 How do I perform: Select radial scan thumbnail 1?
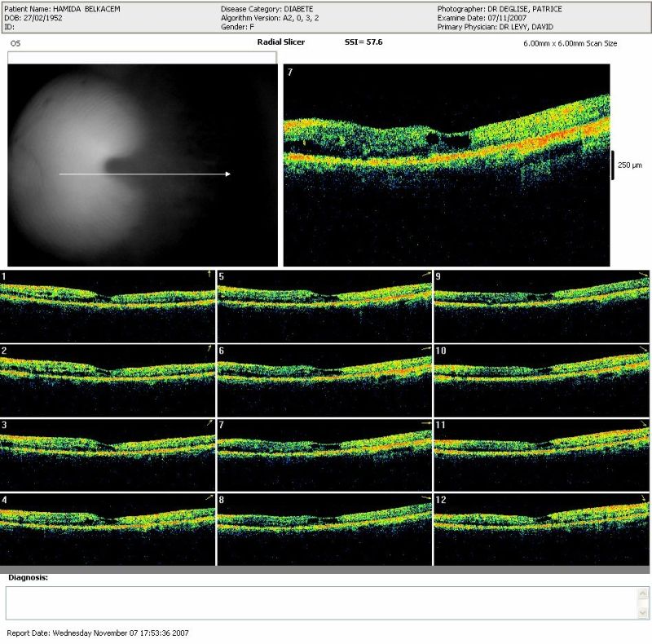click(x=108, y=306)
